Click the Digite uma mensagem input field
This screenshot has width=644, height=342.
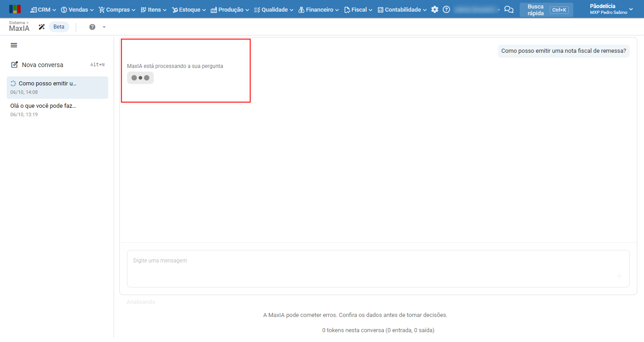pos(378,268)
